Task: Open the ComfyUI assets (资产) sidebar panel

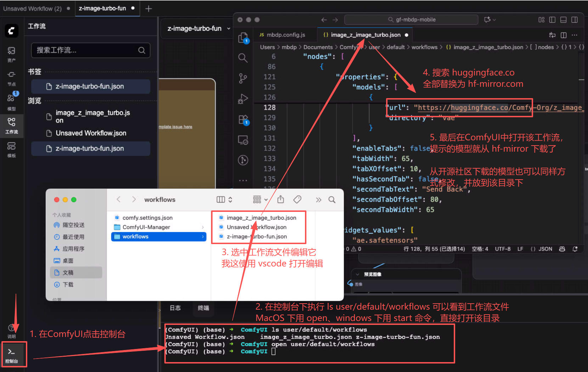Action: pyautogui.click(x=11, y=53)
